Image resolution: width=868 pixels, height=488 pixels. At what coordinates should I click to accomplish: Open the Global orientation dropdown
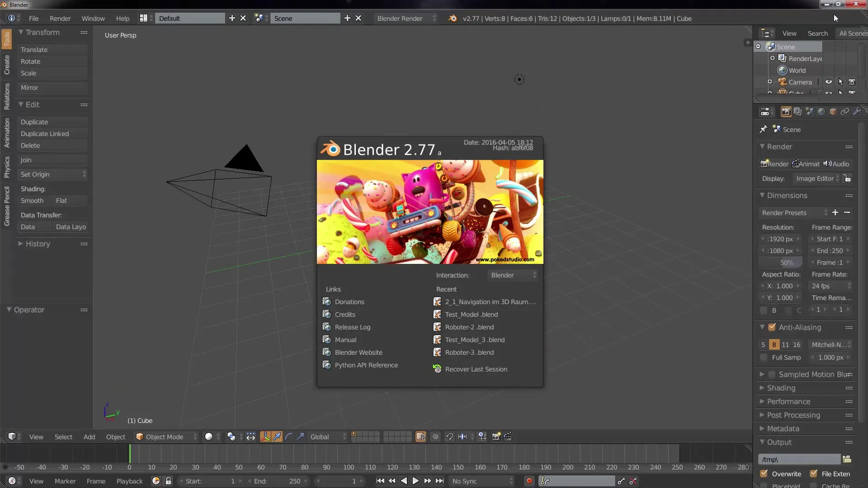point(328,436)
